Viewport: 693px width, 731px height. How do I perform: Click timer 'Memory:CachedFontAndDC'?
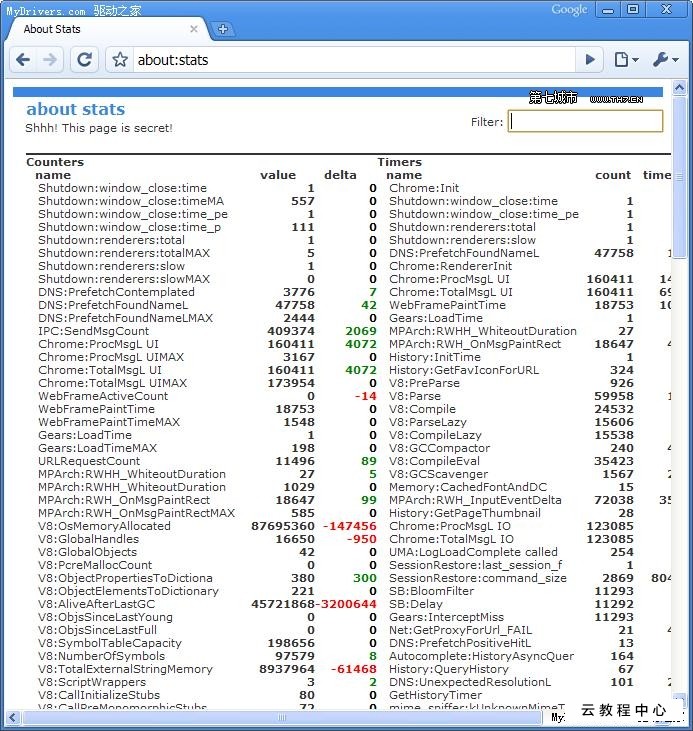tap(468, 487)
